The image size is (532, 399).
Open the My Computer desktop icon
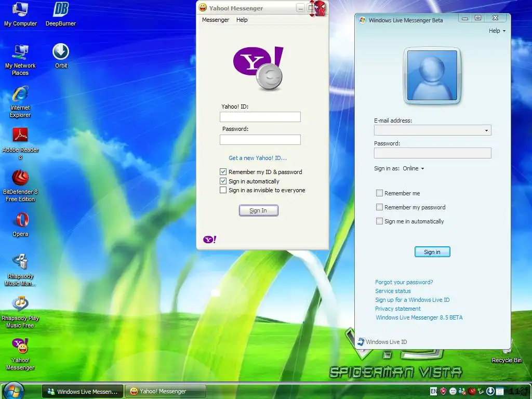pyautogui.click(x=20, y=14)
